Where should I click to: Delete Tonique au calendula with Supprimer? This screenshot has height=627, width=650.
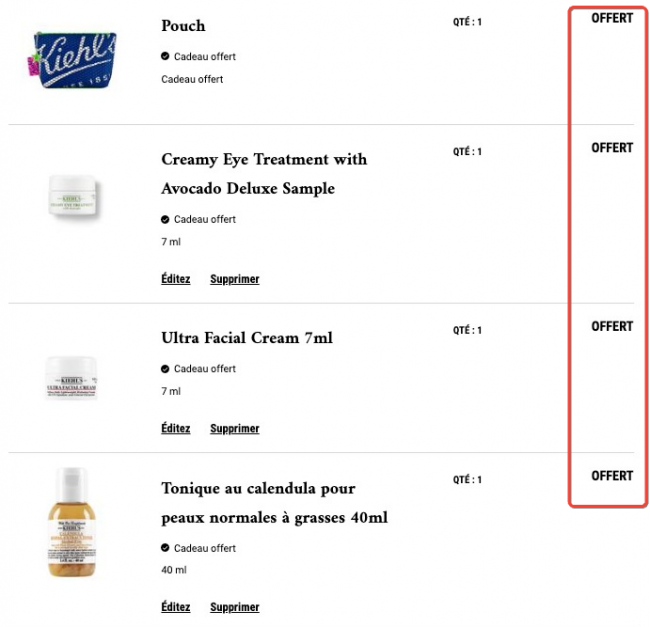tap(235, 607)
